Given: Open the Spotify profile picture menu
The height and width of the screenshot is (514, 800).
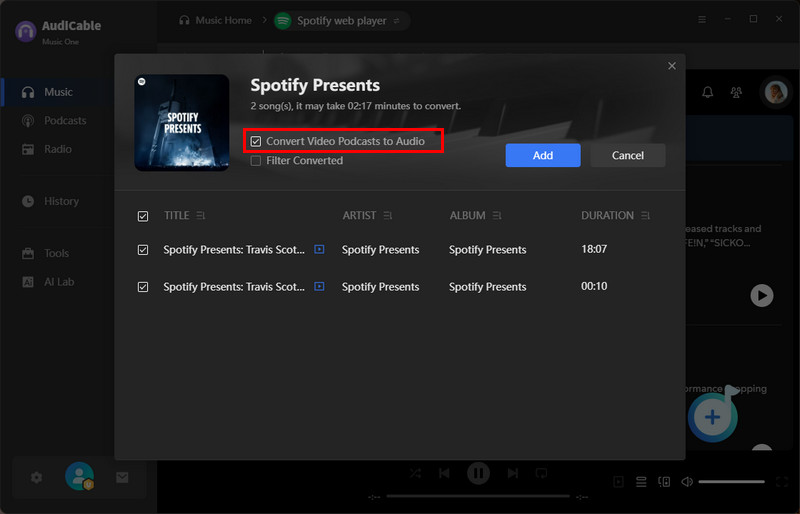Looking at the screenshot, I should [776, 92].
